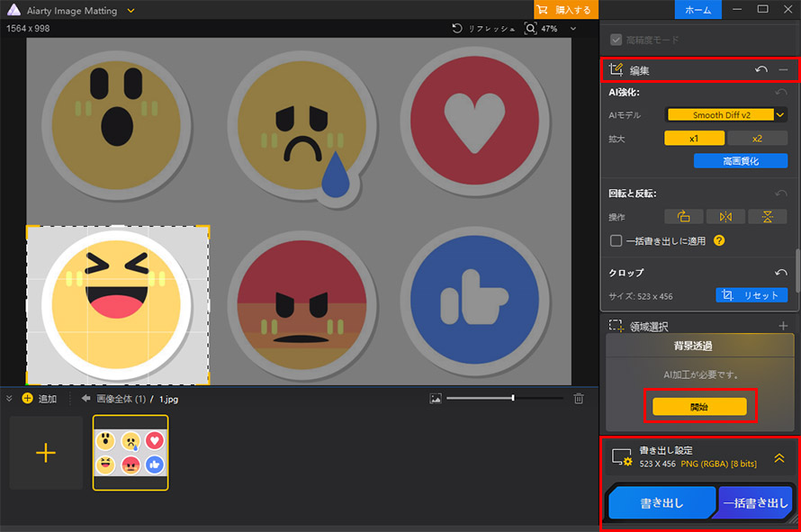Click the thumbnail size image icon
The width and height of the screenshot is (801, 532).
click(x=436, y=399)
